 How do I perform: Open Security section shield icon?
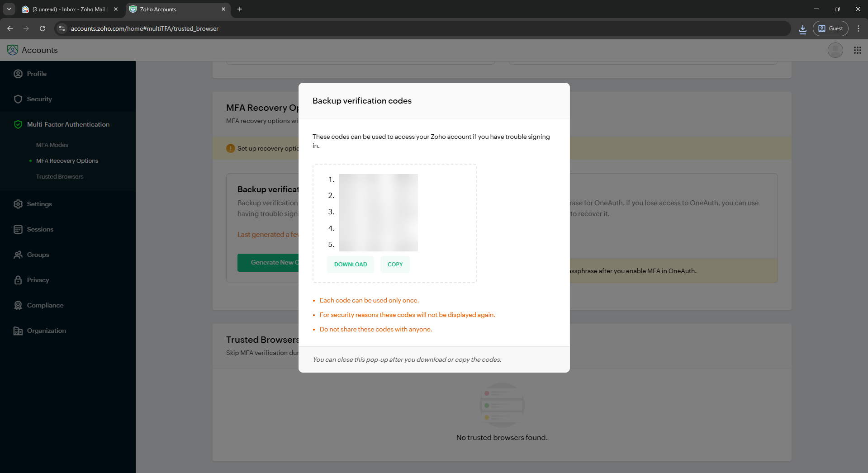tap(18, 99)
